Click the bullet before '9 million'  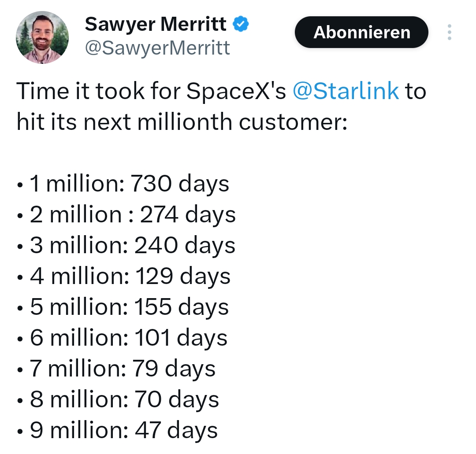click(20, 431)
